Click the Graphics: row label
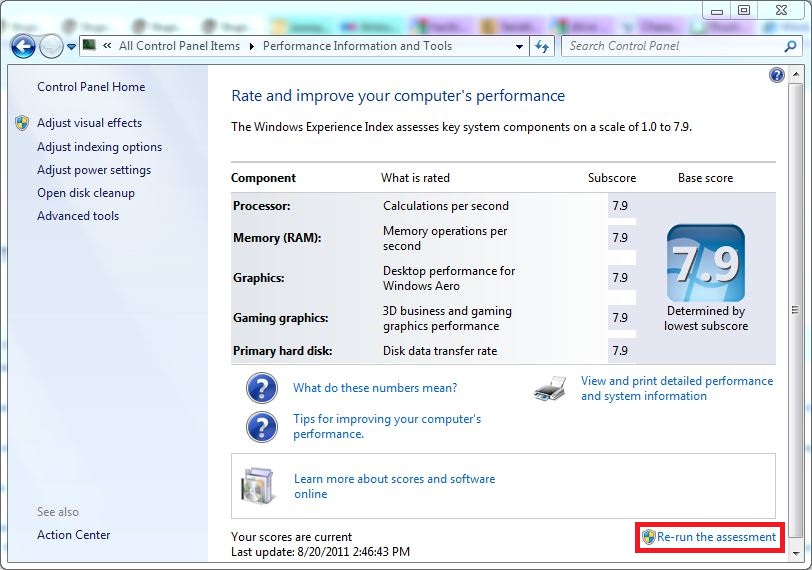Image resolution: width=812 pixels, height=570 pixels. click(258, 278)
